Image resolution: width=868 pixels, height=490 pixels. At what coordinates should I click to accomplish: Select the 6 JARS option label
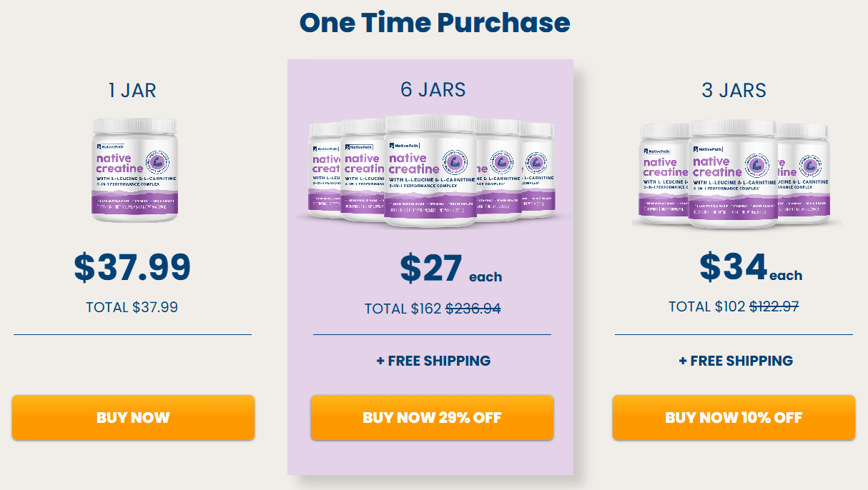[x=432, y=90]
